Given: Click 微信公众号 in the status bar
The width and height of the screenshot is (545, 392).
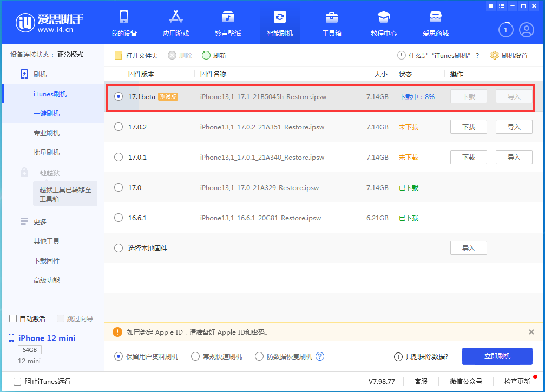Looking at the screenshot, I should point(466,382).
